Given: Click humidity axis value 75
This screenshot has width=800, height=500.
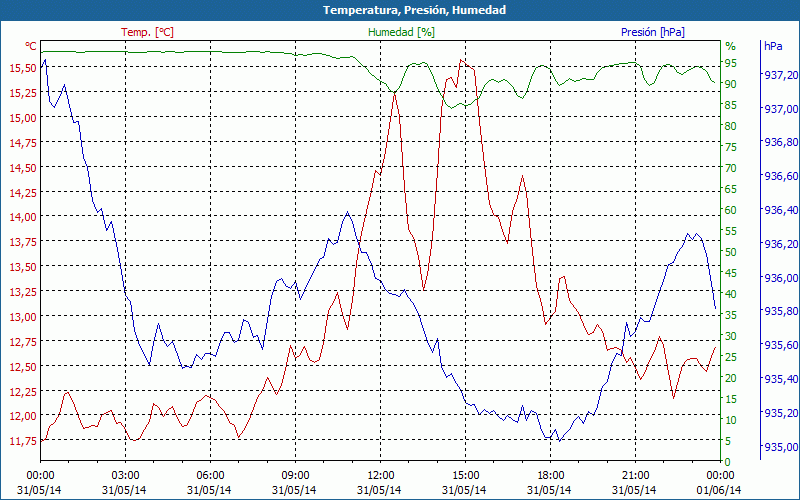Looking at the screenshot, I should point(731,147).
